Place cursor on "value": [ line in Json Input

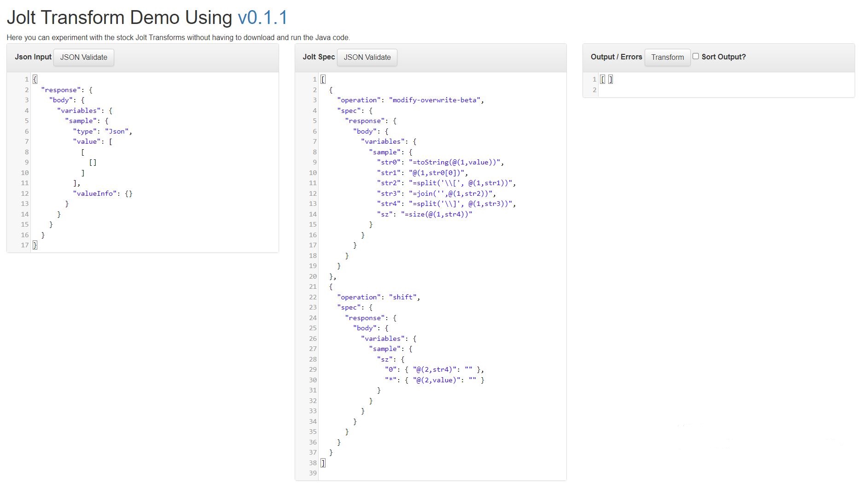(93, 141)
